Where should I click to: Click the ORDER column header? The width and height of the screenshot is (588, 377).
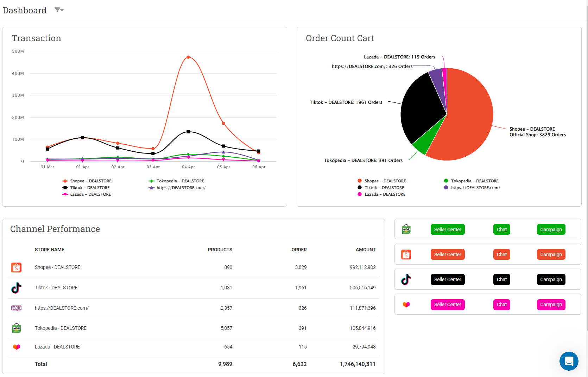tap(299, 250)
